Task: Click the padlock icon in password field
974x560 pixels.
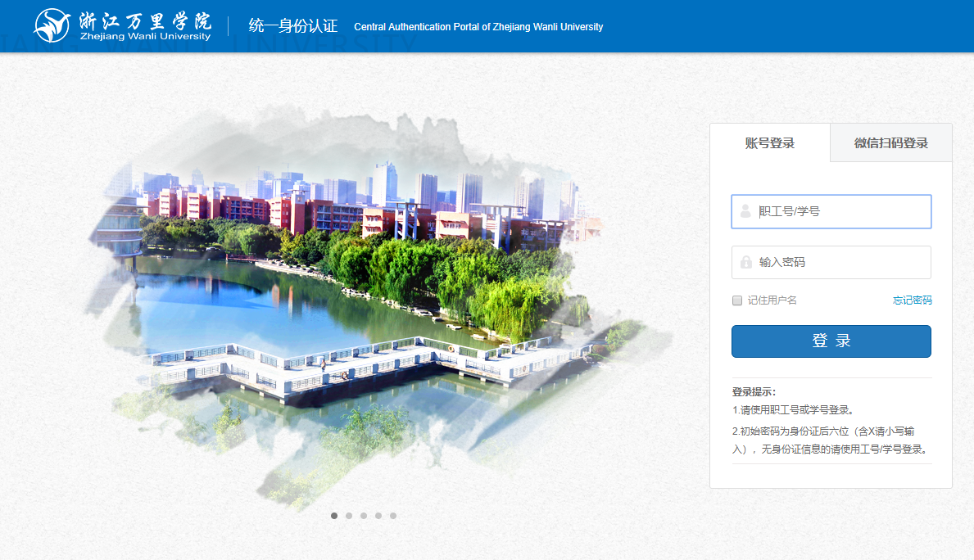Action: pos(746,263)
